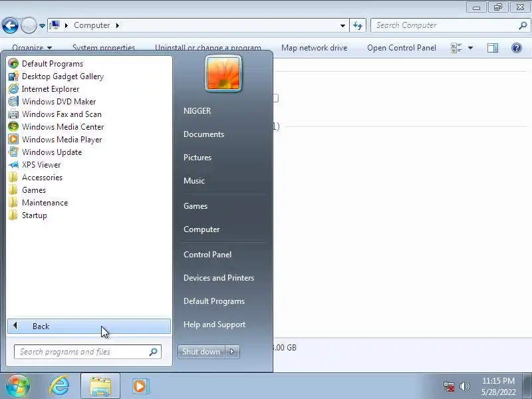
Task: Click the Shut down button
Action: click(x=201, y=352)
